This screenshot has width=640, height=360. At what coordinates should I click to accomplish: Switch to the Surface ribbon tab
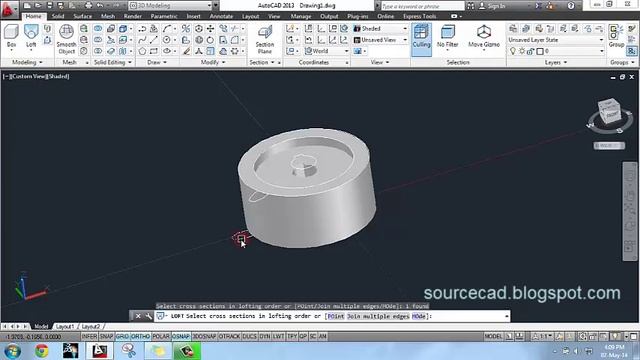[x=82, y=16]
